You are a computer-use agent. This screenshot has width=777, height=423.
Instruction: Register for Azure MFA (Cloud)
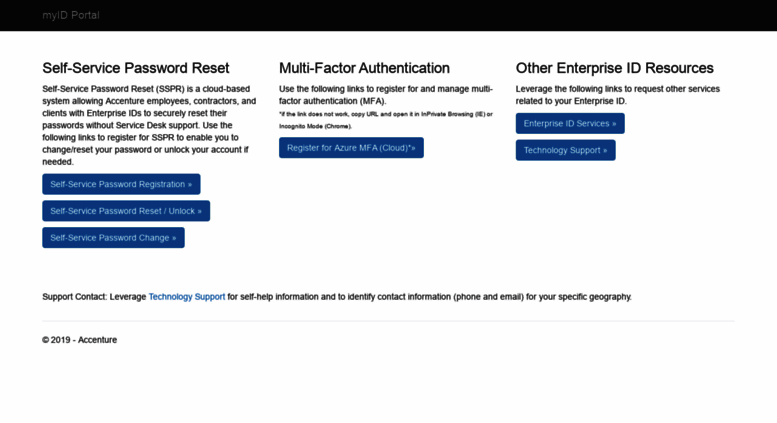[351, 148]
